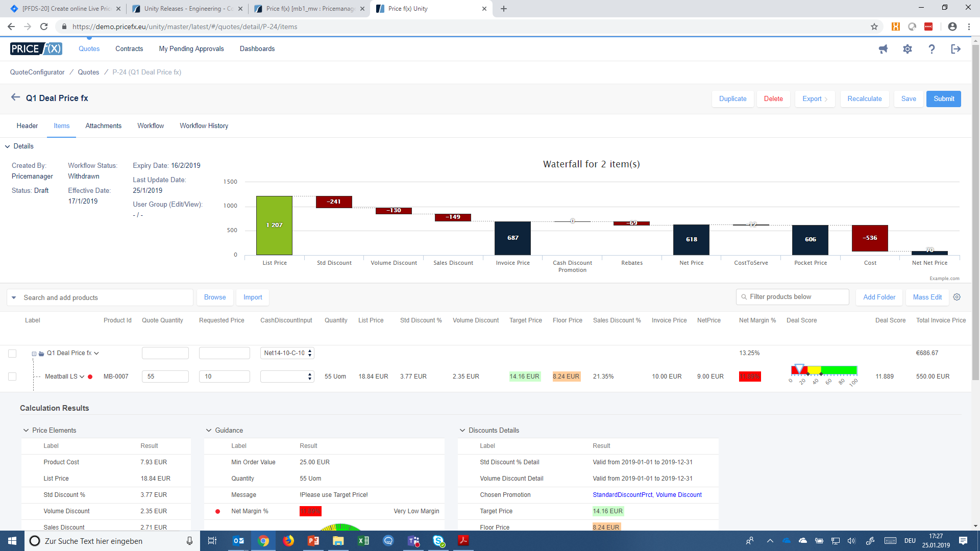Click the folder icon beside Q1 Deal Price fx
The width and height of the screenshot is (980, 551).
(41, 353)
